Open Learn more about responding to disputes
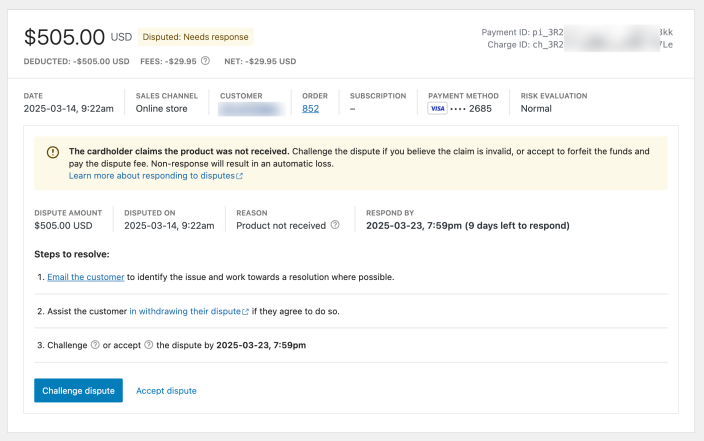 [x=151, y=175]
